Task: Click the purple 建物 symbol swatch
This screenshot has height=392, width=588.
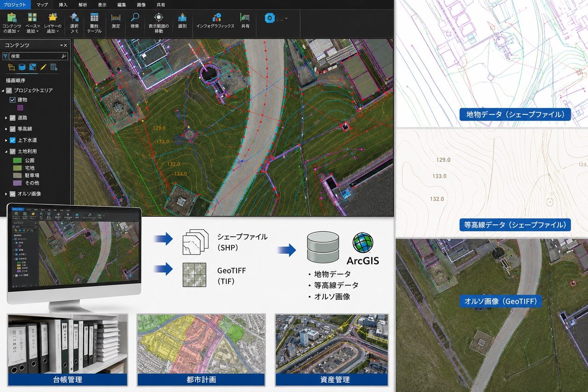Action: point(20,108)
